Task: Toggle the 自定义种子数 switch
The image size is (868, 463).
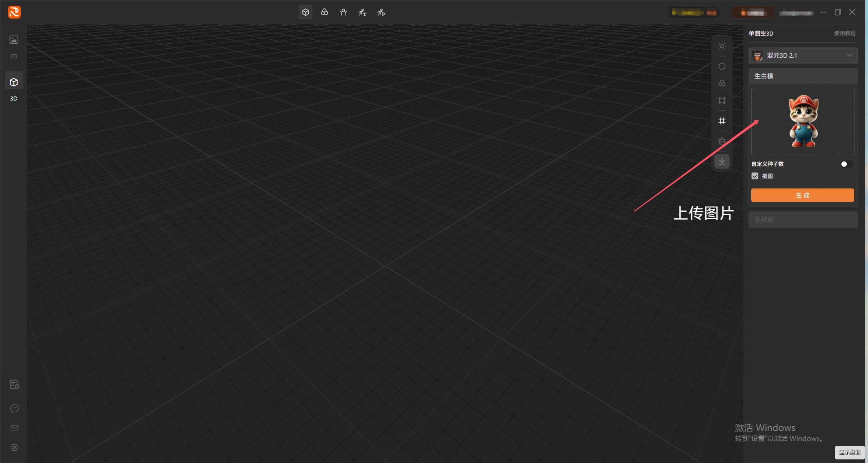Action: (846, 164)
